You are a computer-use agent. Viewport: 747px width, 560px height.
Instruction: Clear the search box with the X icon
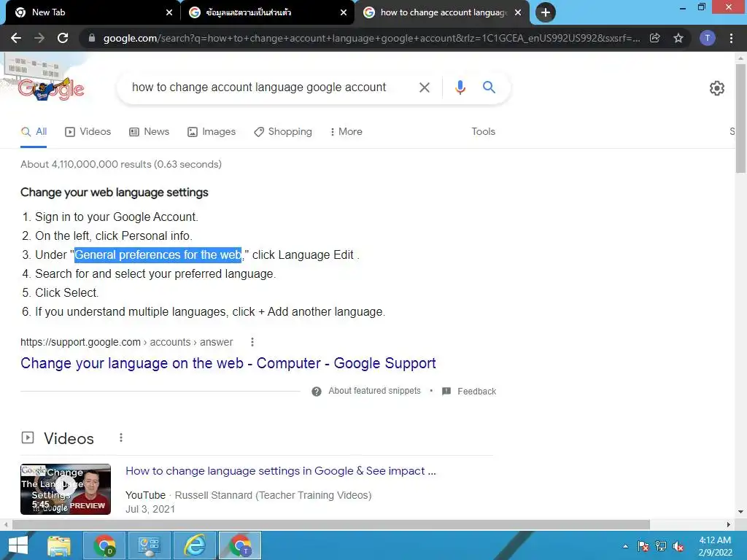pos(424,87)
